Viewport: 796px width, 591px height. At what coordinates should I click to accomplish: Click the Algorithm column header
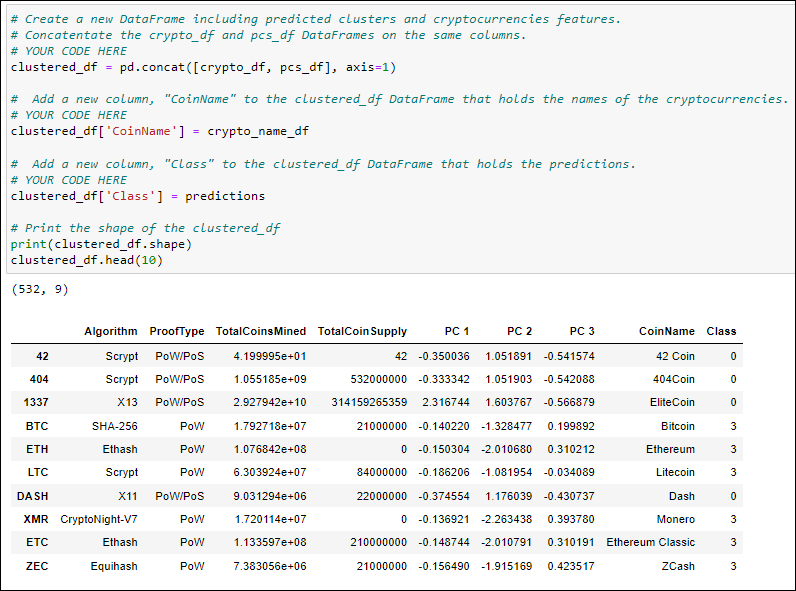(111, 331)
